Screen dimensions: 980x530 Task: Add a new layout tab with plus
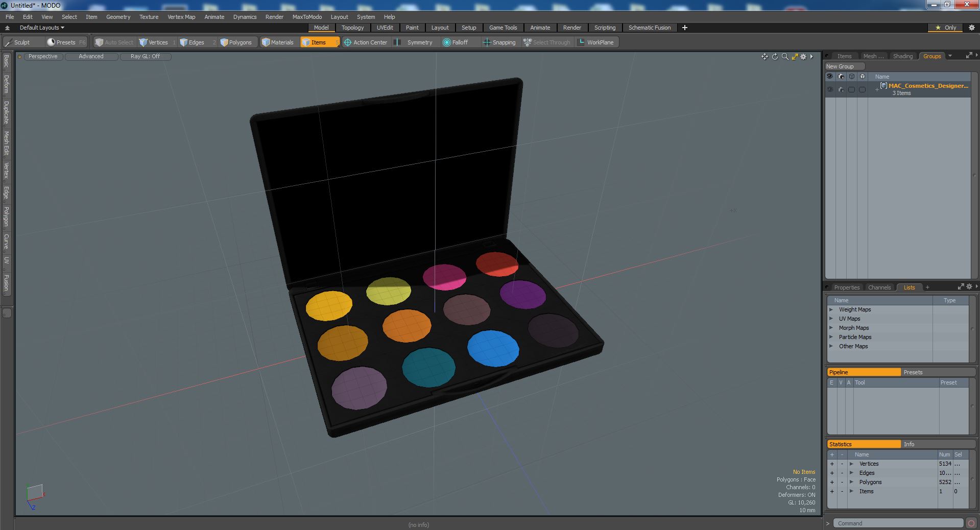pyautogui.click(x=684, y=28)
